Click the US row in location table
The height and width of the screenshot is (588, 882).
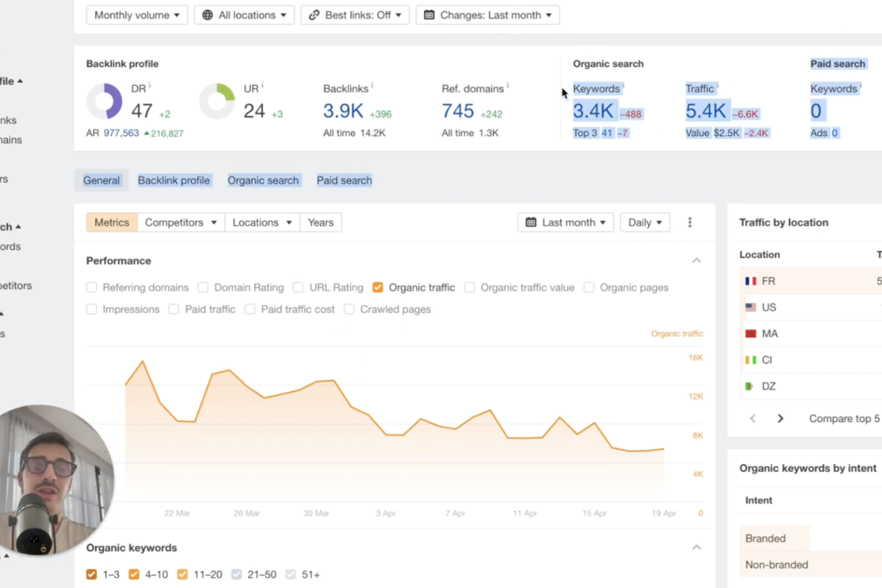point(769,307)
